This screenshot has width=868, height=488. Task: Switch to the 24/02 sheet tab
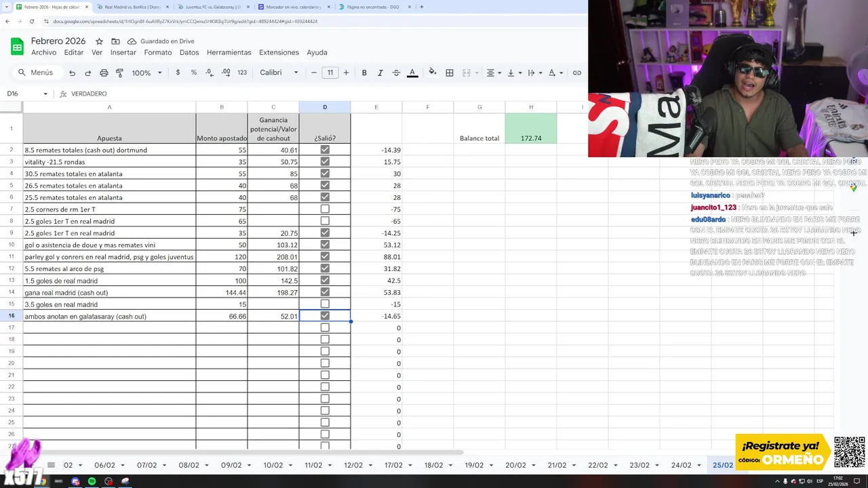682,466
